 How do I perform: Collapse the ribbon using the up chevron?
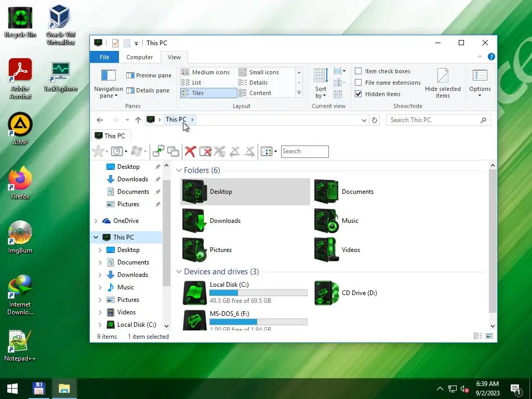tap(480, 57)
